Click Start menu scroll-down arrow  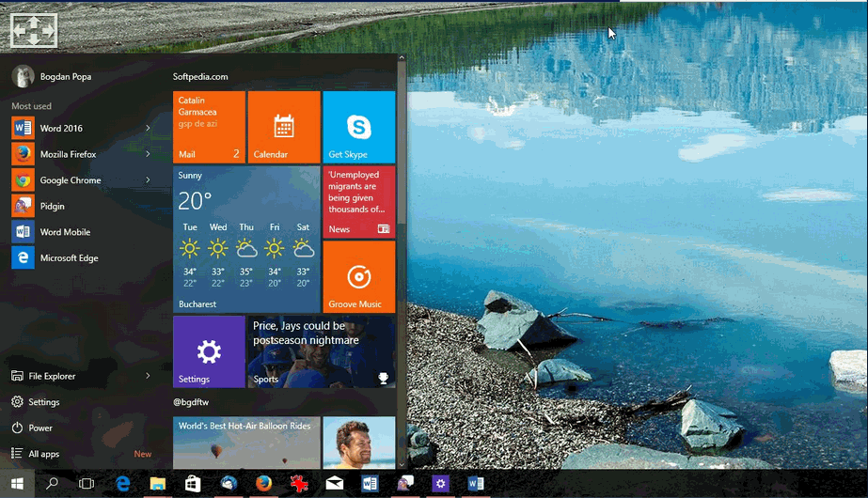pos(402,465)
